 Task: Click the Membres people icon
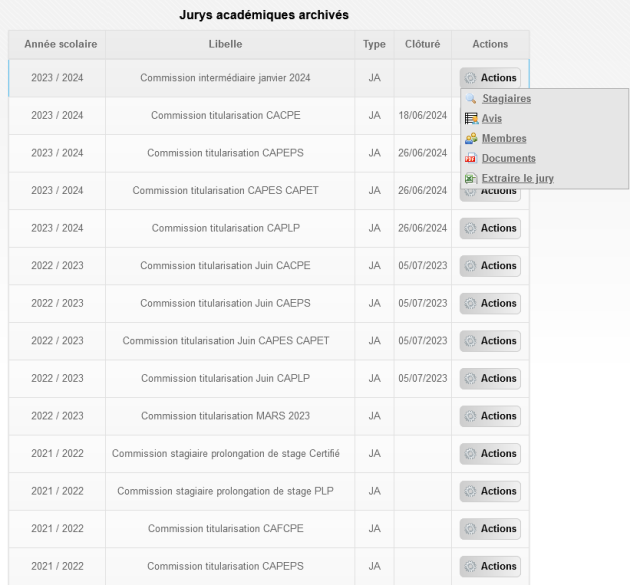pos(471,139)
